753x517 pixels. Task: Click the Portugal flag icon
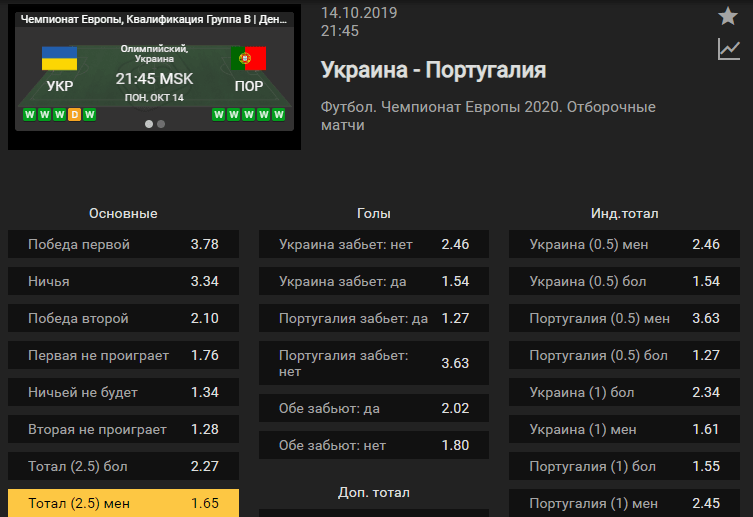tap(248, 59)
